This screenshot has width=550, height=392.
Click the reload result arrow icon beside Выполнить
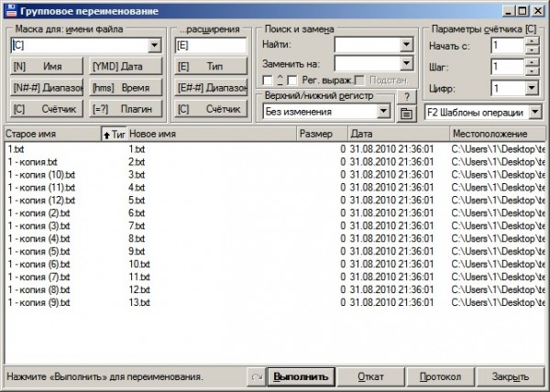pos(257,377)
